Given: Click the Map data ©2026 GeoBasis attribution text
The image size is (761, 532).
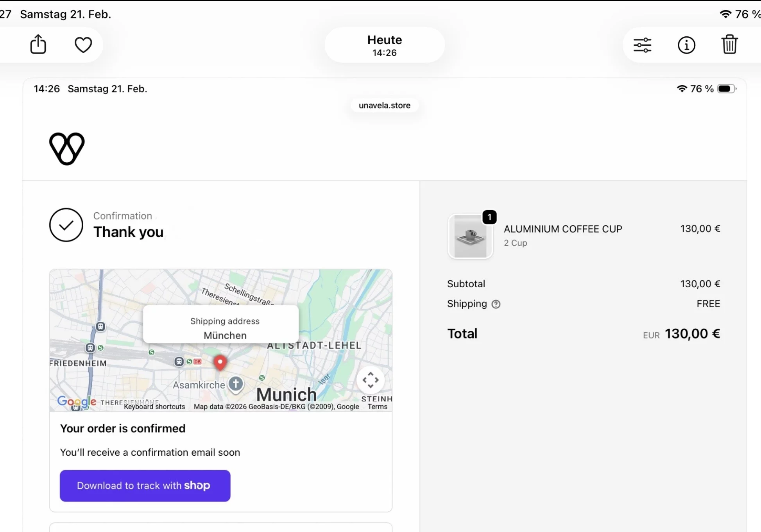Looking at the screenshot, I should coord(276,407).
